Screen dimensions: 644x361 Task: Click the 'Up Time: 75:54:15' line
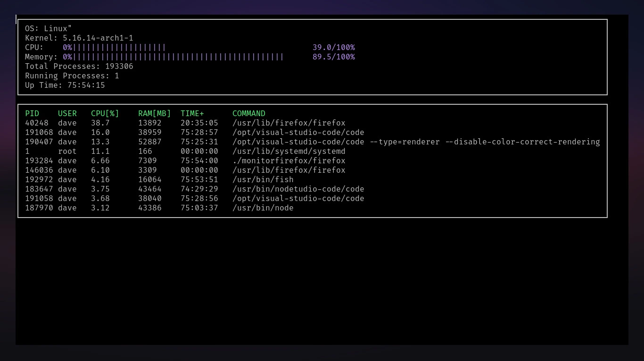[65, 85]
